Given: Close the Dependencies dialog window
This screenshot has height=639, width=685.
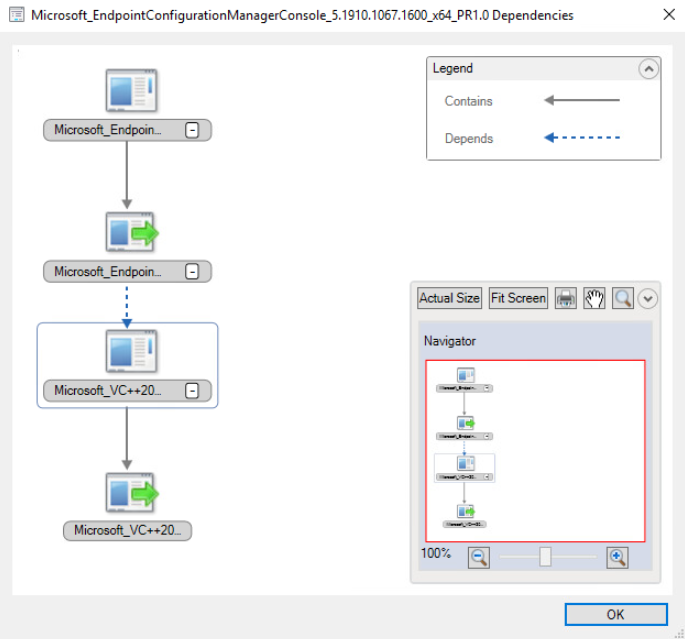Looking at the screenshot, I should tap(669, 15).
